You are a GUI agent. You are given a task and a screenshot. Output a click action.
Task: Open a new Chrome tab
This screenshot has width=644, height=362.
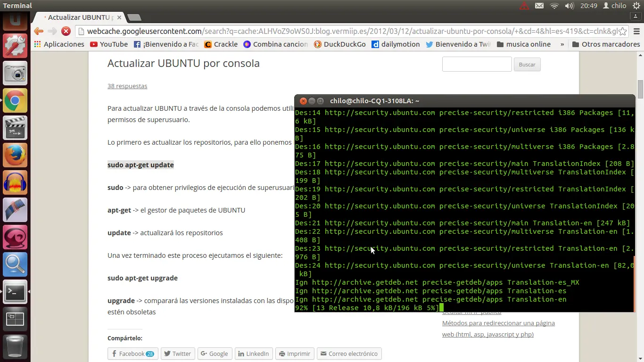coord(134,17)
